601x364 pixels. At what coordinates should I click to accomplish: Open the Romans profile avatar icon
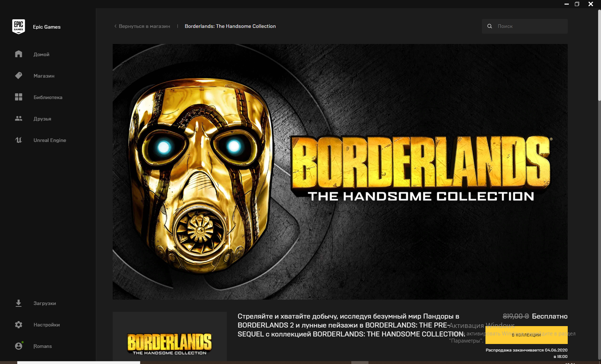point(19,346)
